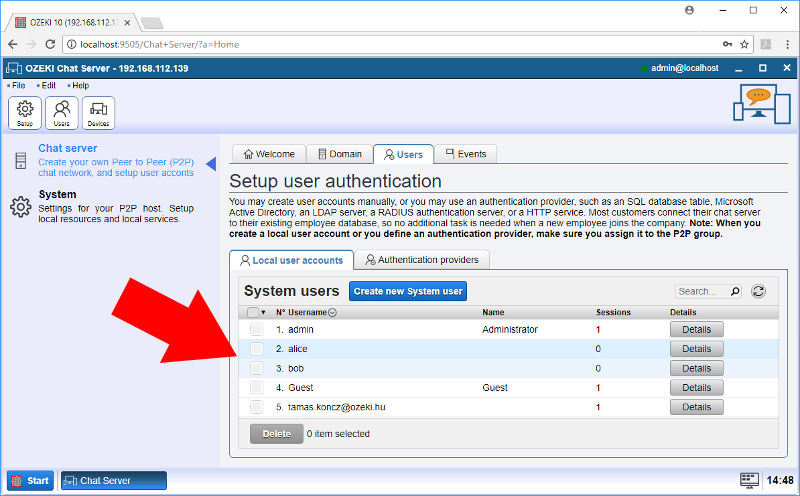Click the browser back arrow
This screenshot has height=496, width=800.
13,44
